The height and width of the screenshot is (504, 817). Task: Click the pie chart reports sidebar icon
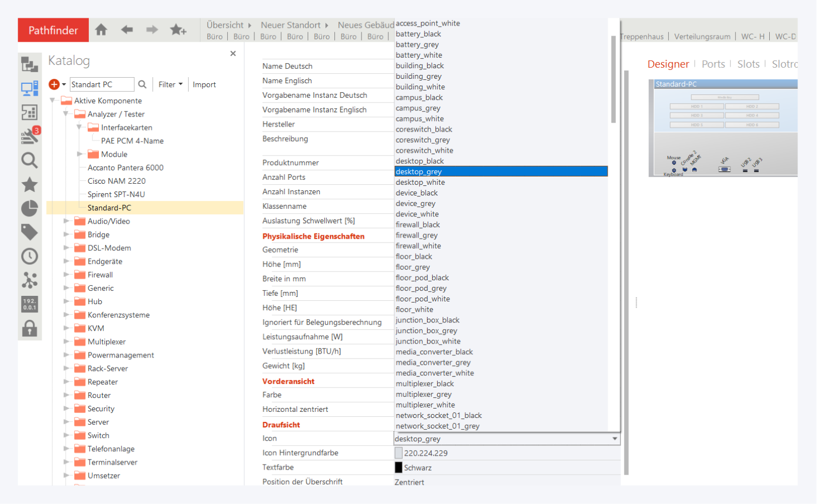tap(29, 208)
